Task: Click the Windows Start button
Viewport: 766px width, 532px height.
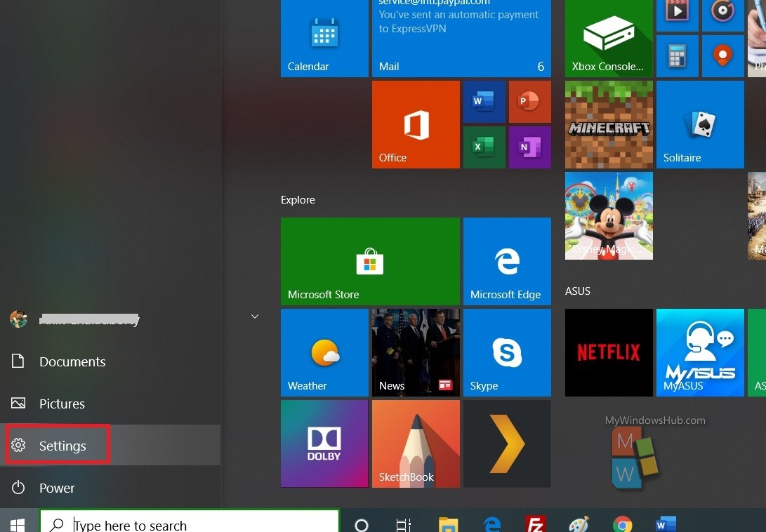Action: tap(18, 524)
